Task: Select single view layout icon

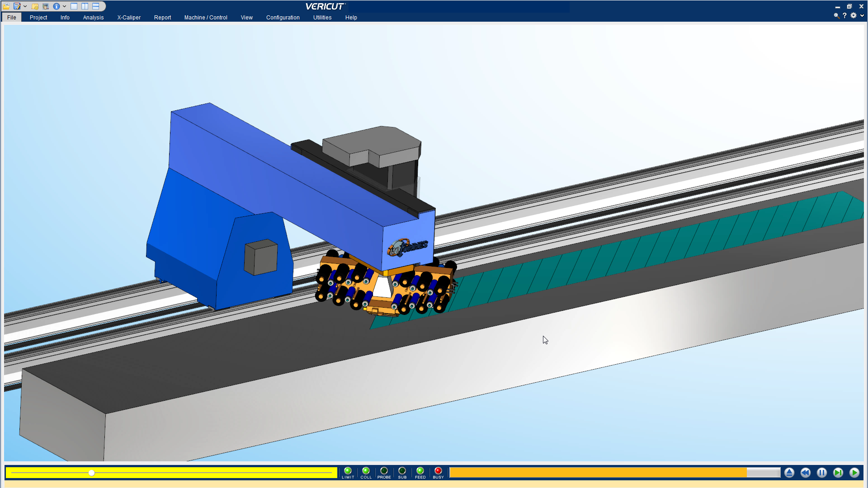Action: tap(74, 6)
